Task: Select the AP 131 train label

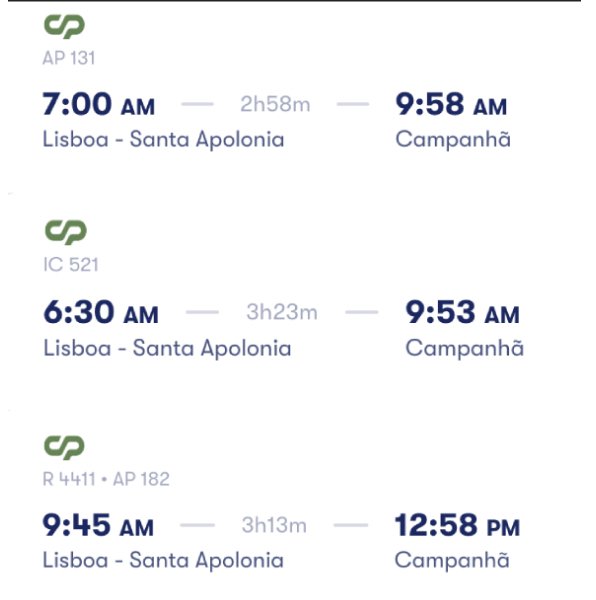Action: coord(69,58)
